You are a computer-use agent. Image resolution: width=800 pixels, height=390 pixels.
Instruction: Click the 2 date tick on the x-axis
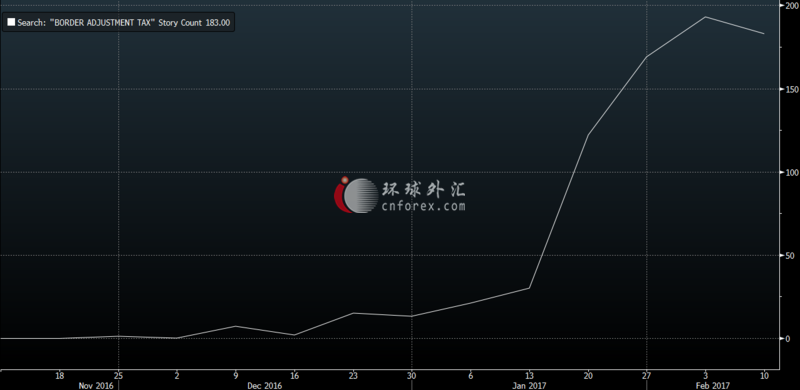pyautogui.click(x=177, y=376)
